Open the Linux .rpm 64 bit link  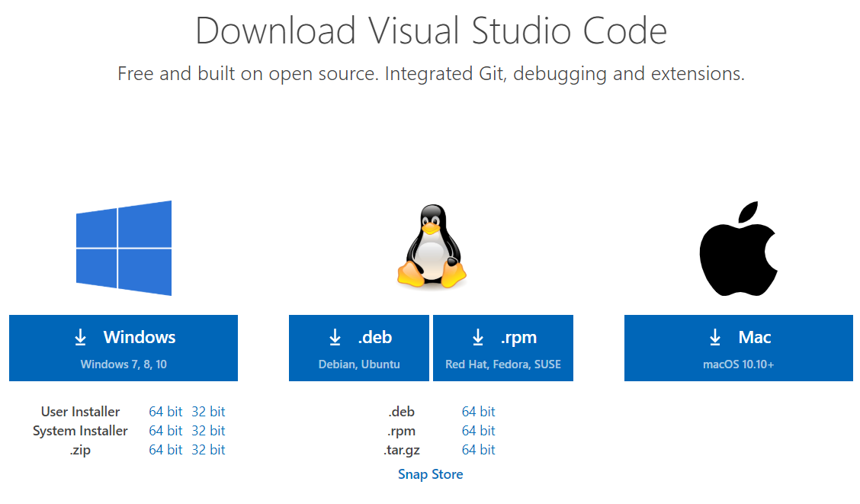coord(478,431)
